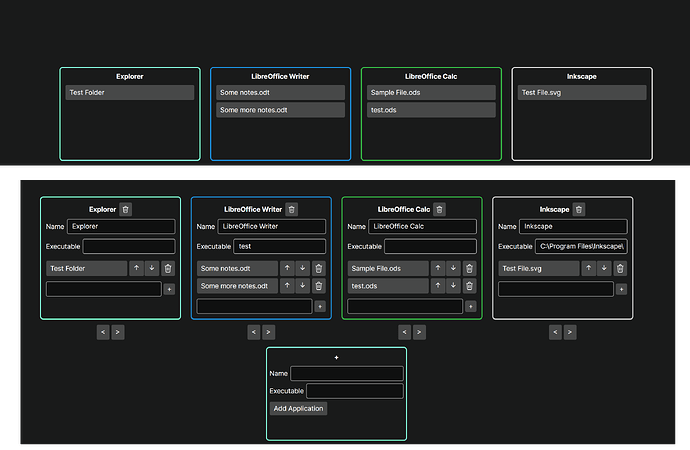Screen dimensions: 690x450
Task: Move test.ods up in edit list
Action: [438, 285]
